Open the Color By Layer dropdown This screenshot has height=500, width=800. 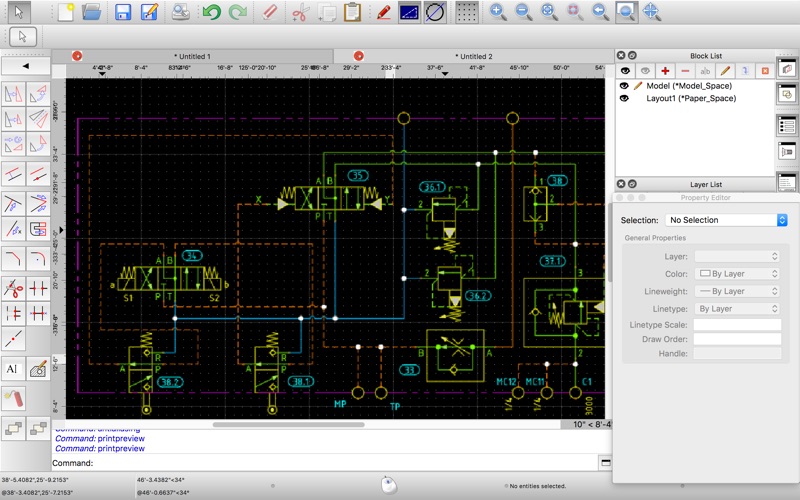point(737,273)
